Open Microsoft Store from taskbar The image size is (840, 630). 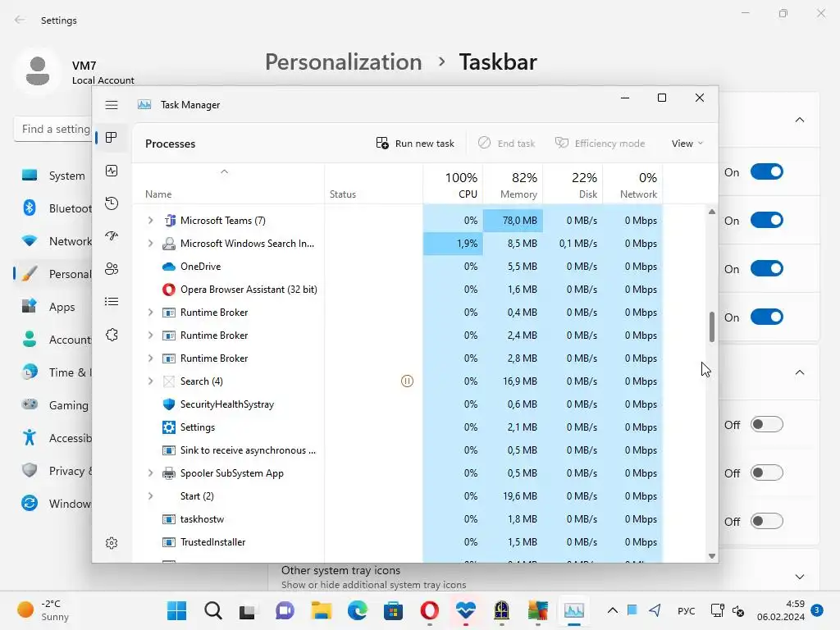pyautogui.click(x=393, y=610)
